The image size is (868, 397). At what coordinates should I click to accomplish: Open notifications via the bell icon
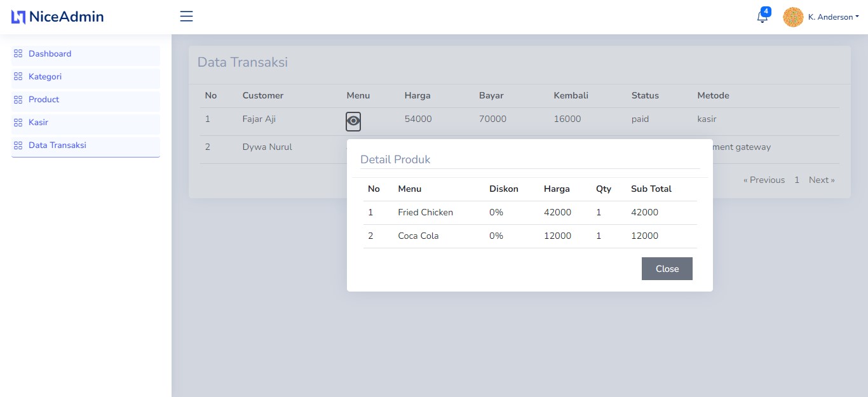761,18
